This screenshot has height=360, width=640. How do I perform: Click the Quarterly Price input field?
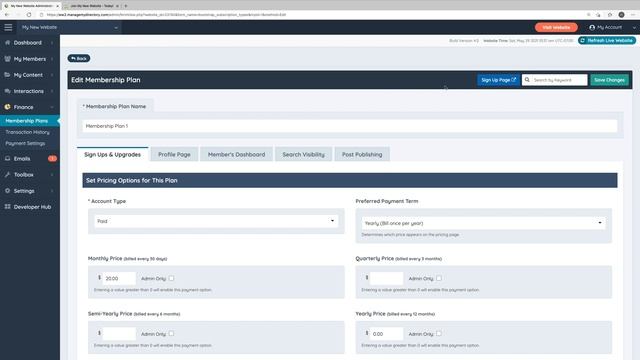[386, 278]
